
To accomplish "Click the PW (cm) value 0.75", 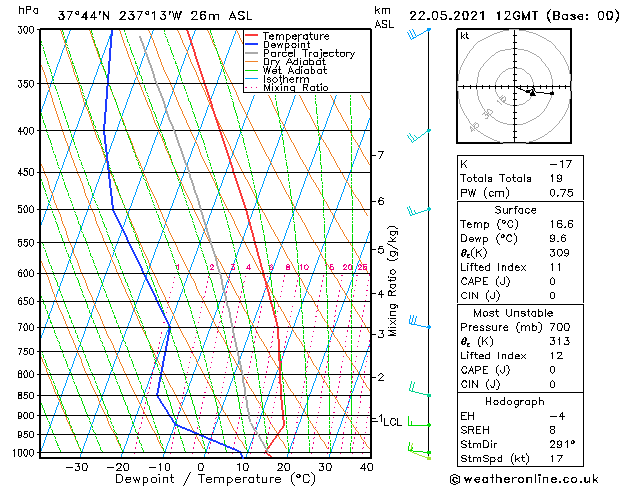I will tap(562, 193).
